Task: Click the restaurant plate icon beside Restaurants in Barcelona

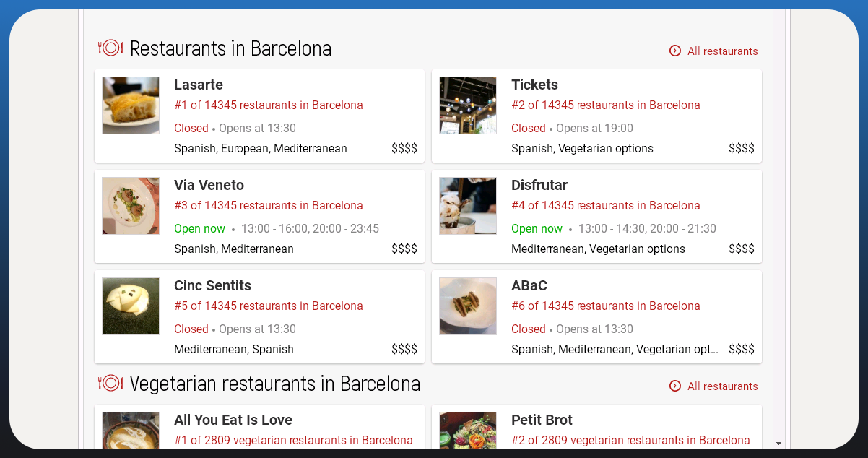Action: pos(110,48)
